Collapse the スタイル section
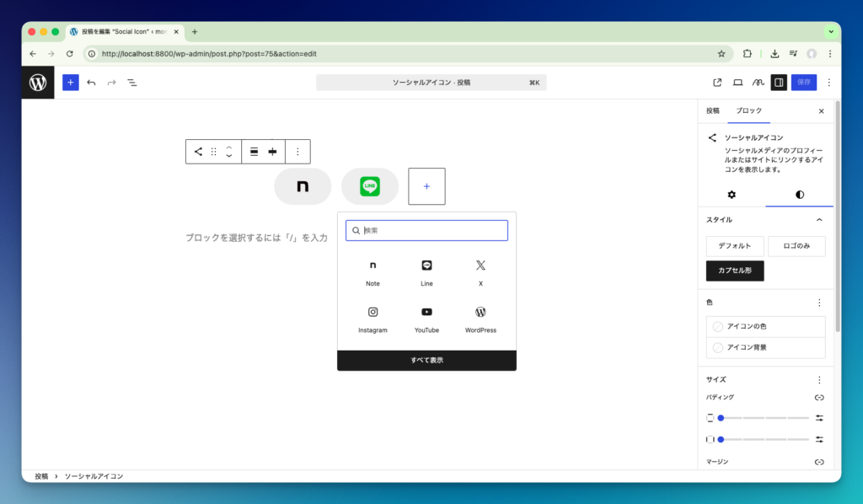863x504 pixels. click(x=818, y=219)
